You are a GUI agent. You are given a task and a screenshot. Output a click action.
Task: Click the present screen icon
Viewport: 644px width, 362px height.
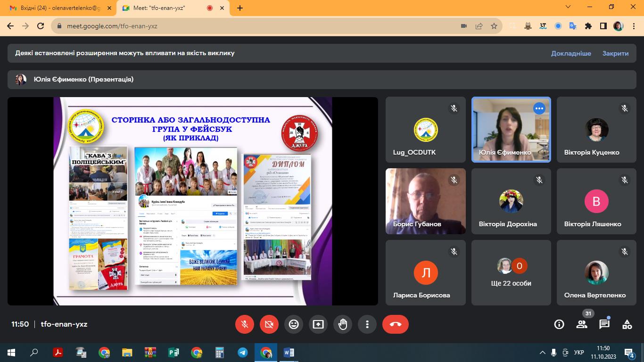point(318,324)
